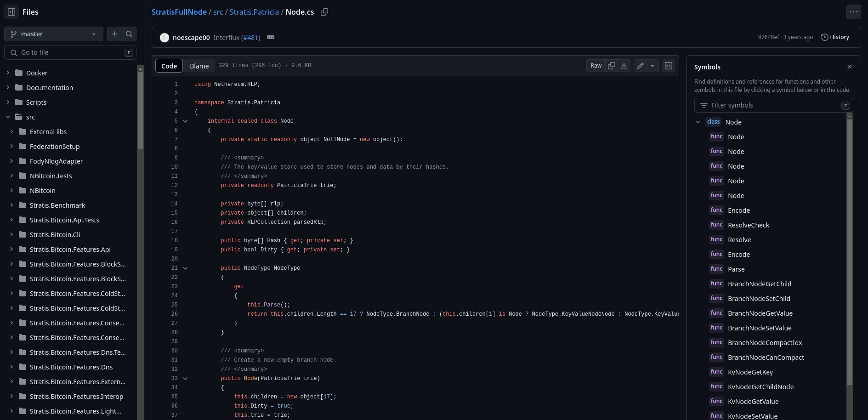
Task: Open the FodyNlogAdapter folder
Action: click(x=56, y=161)
